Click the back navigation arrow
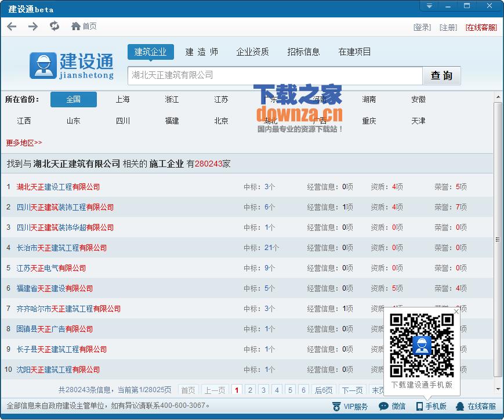The height and width of the screenshot is (420, 504). pos(12,27)
